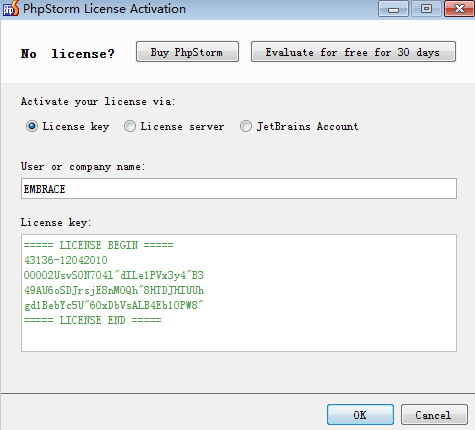The width and height of the screenshot is (475, 430).
Task: Minimize the License Activation window
Action: click(x=393, y=9)
